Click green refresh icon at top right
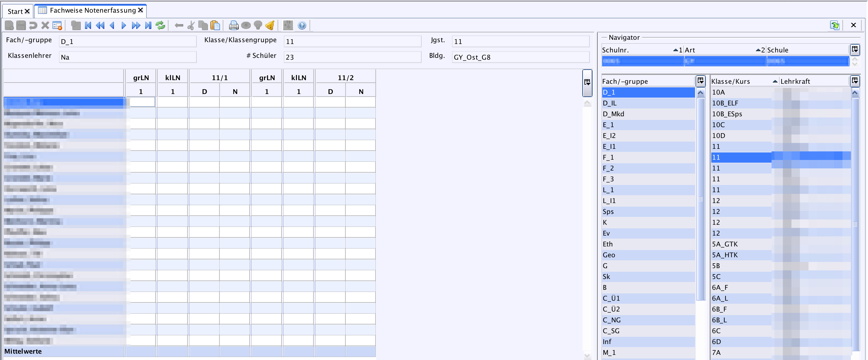Screen dimensions: 868x360 pos(835,25)
